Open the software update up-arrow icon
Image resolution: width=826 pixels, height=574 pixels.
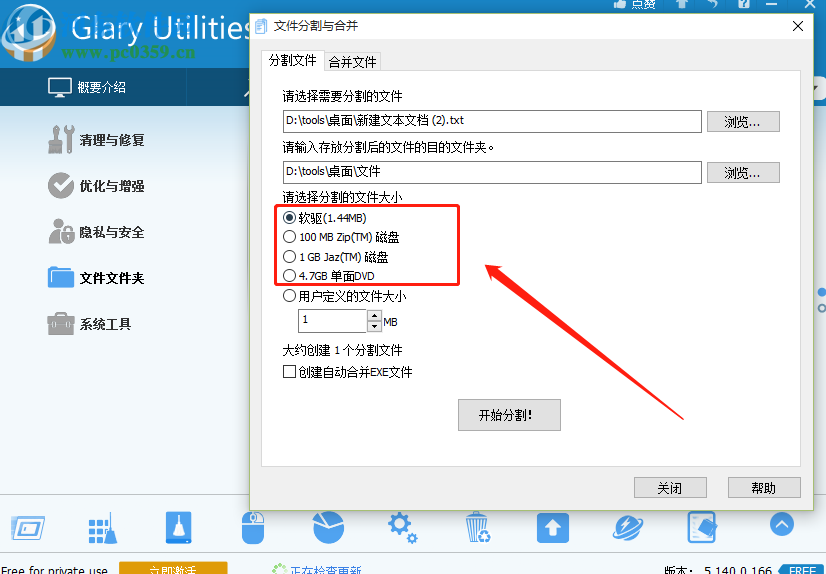tap(553, 528)
